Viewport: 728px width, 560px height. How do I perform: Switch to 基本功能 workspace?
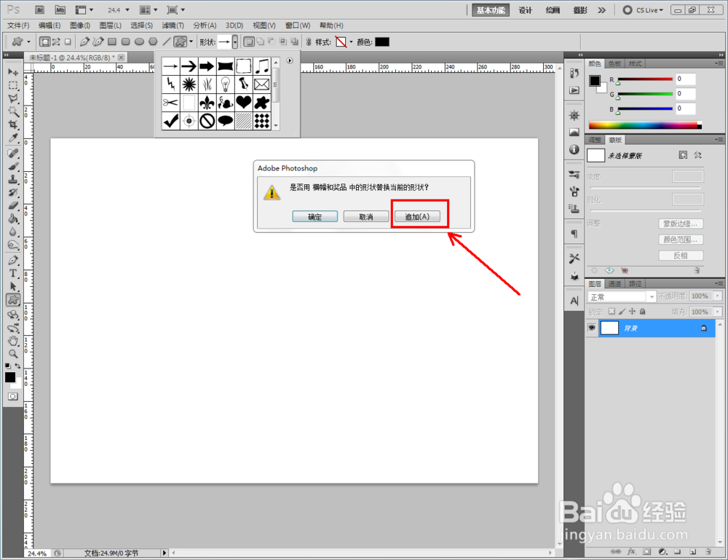point(490,10)
